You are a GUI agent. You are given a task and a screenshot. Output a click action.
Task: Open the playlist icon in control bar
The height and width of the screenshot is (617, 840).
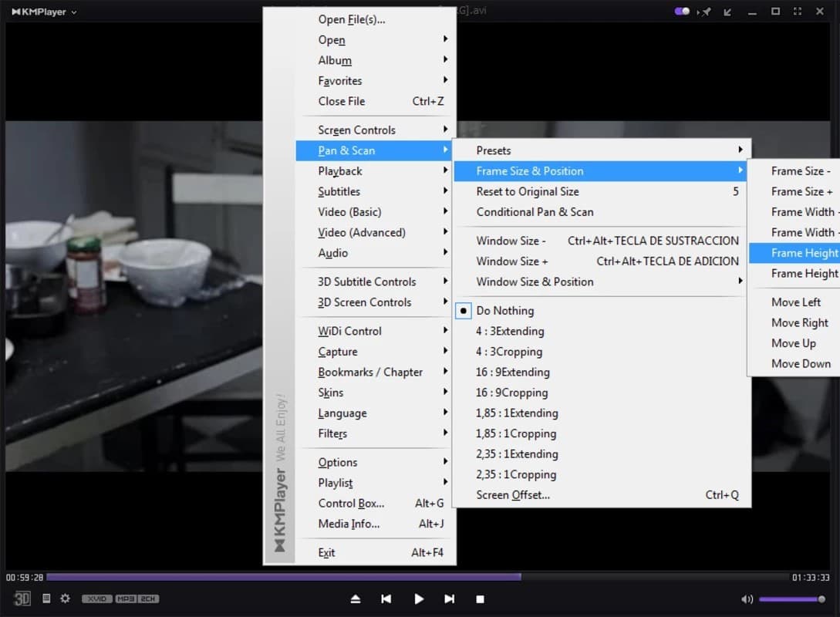[x=46, y=598]
